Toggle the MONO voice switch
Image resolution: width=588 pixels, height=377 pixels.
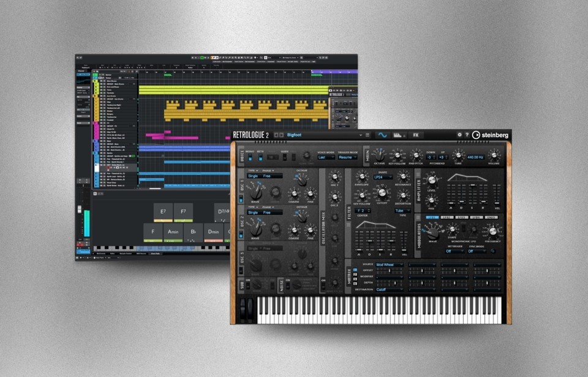click(x=250, y=157)
